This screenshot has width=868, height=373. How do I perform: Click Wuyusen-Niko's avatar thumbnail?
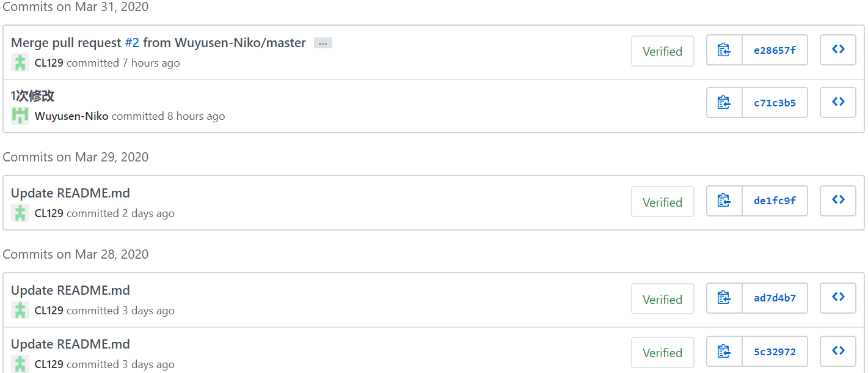pyautogui.click(x=20, y=116)
